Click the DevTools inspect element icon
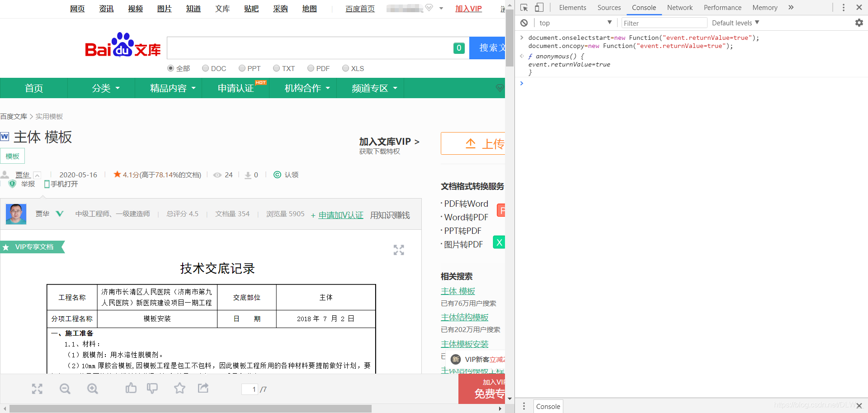 coord(524,8)
